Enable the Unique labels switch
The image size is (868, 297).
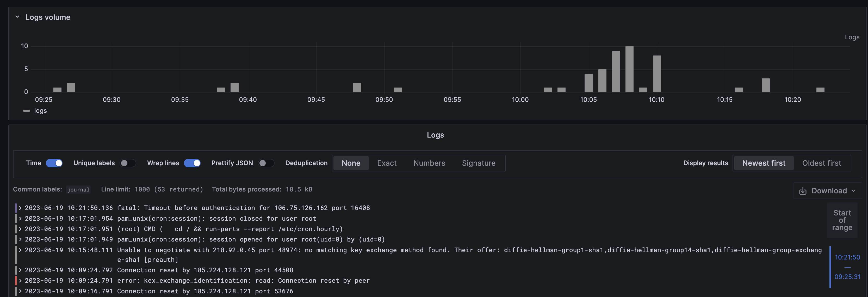point(128,163)
